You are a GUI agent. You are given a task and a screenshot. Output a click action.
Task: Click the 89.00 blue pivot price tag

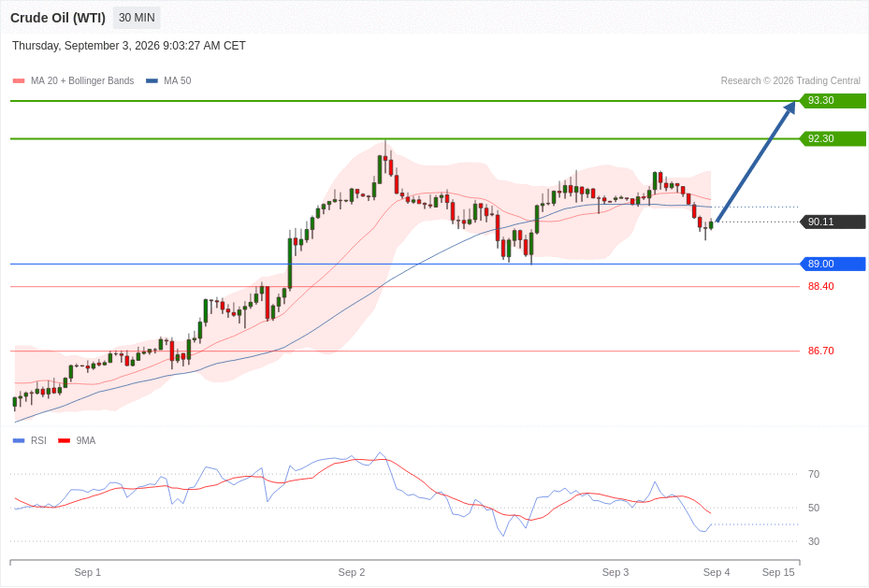click(833, 264)
